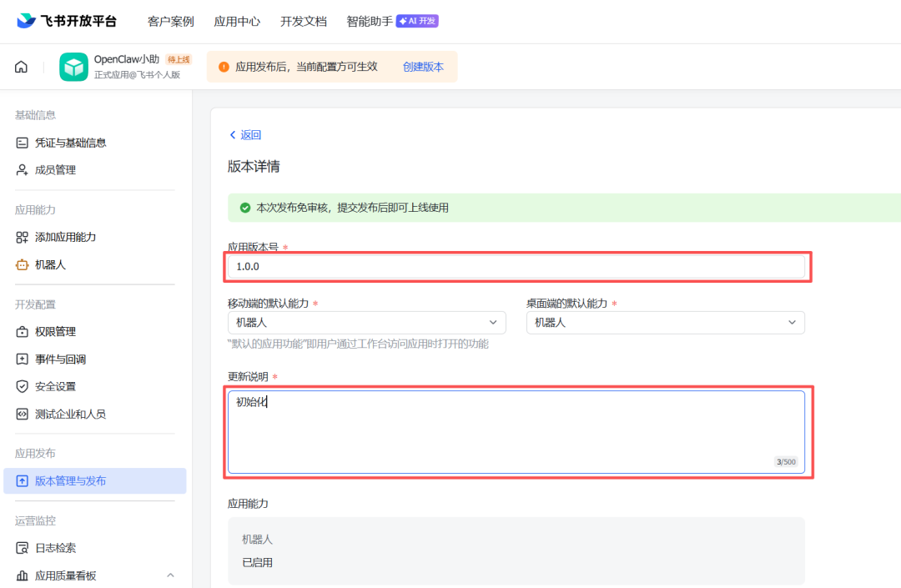Image resolution: width=901 pixels, height=588 pixels.
Task: Click the OpenClaw app cube icon
Action: 73,67
